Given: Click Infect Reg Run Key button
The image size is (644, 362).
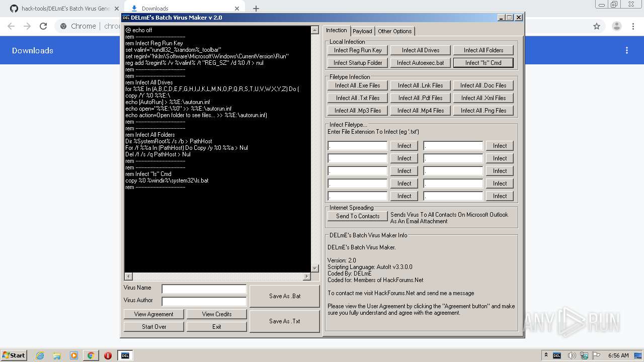Looking at the screenshot, I should pyautogui.click(x=358, y=50).
